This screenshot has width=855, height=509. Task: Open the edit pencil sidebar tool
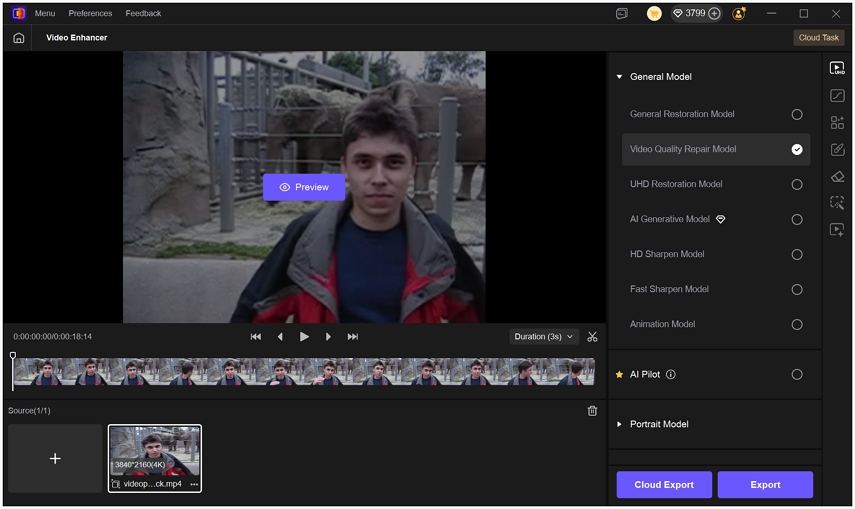pyautogui.click(x=837, y=149)
